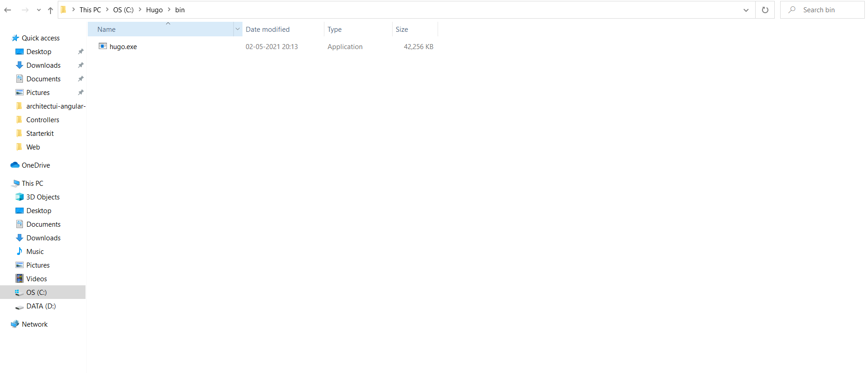
Task: Click the Quick access star icon
Action: [15, 38]
